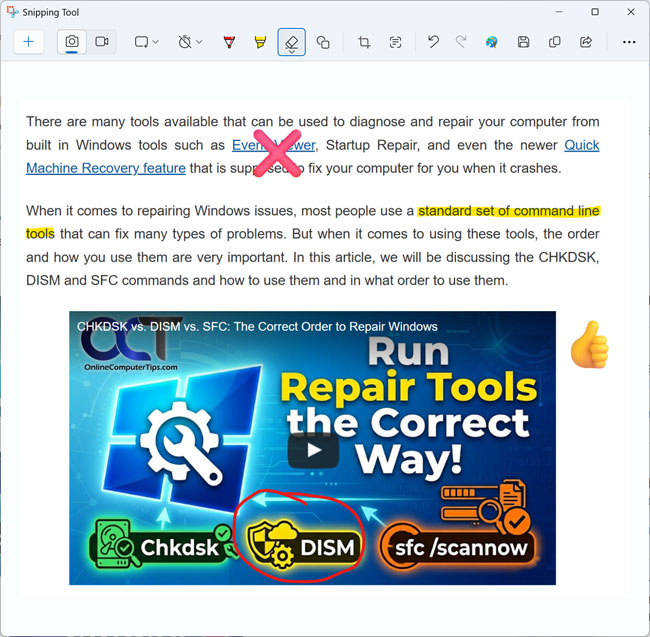Click the "Machine Recovery feature" text
The width and height of the screenshot is (650, 637).
coord(106,168)
